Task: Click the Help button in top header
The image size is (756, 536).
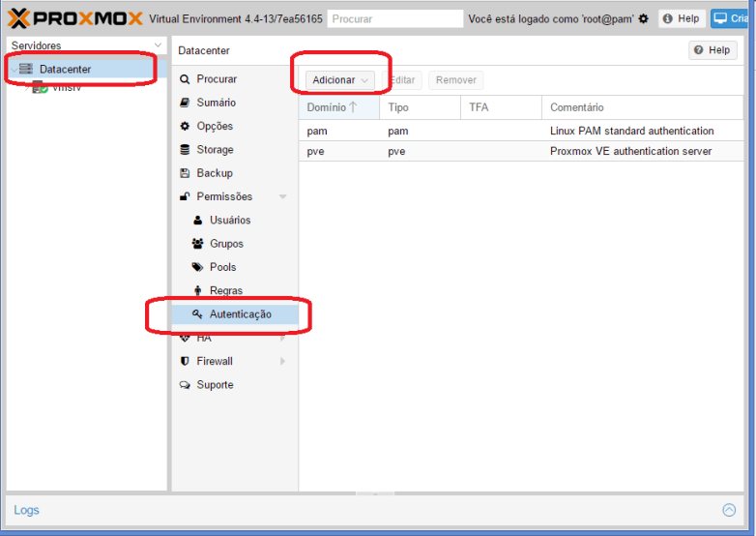Action: point(682,18)
